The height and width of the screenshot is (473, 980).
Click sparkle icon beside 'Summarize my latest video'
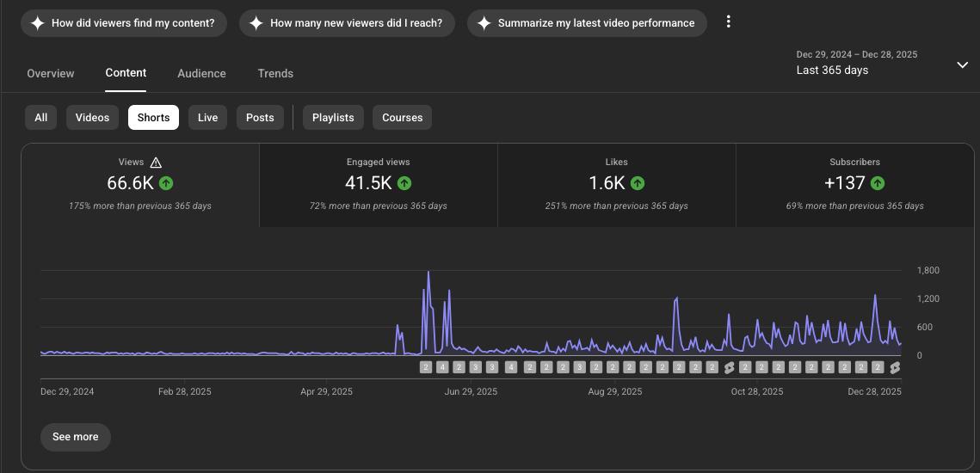[484, 23]
